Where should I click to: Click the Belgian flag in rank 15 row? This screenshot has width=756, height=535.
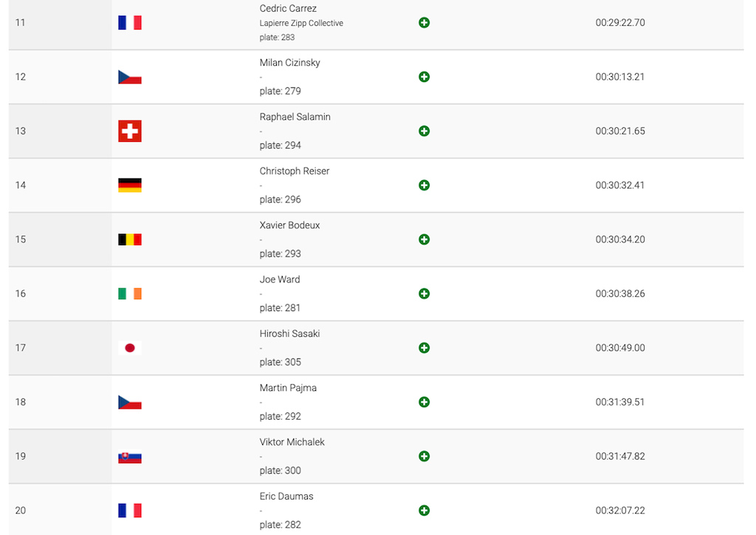pos(130,239)
